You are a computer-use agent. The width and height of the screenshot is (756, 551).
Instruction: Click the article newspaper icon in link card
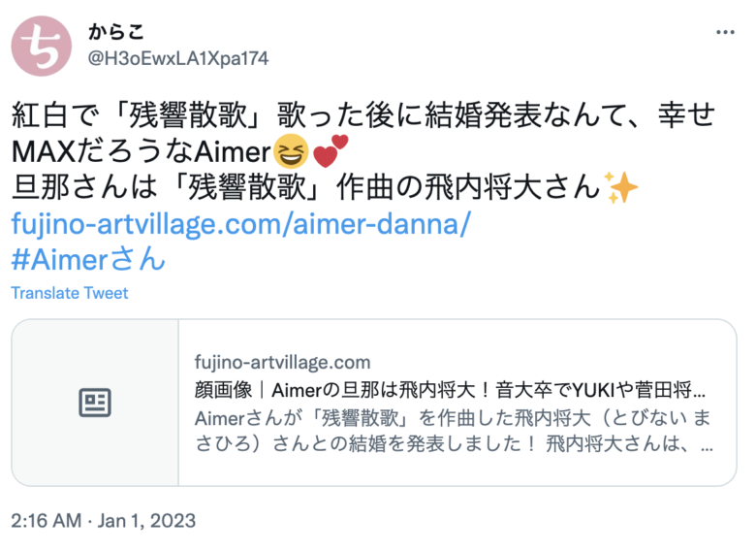pyautogui.click(x=95, y=403)
